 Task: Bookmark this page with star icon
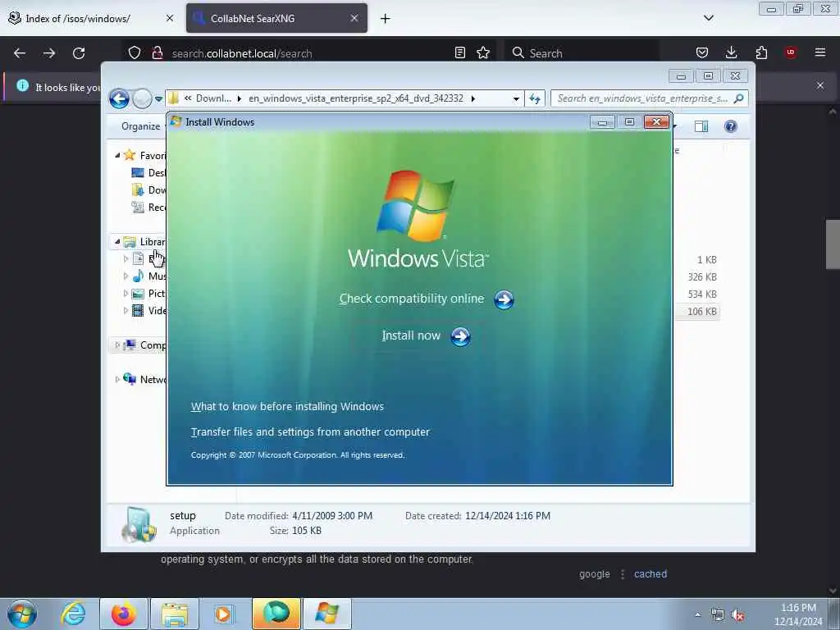(x=483, y=52)
